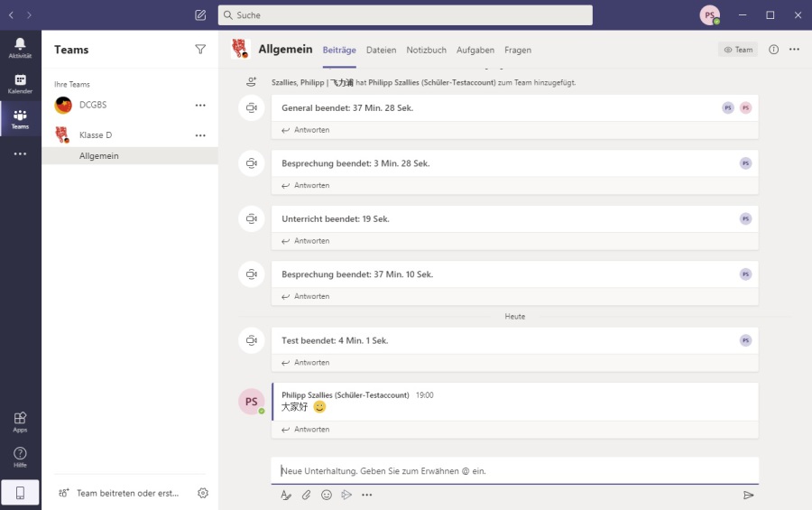Click the Neue Unterhaltung message box
Image resolution: width=812 pixels, height=510 pixels.
coord(515,470)
